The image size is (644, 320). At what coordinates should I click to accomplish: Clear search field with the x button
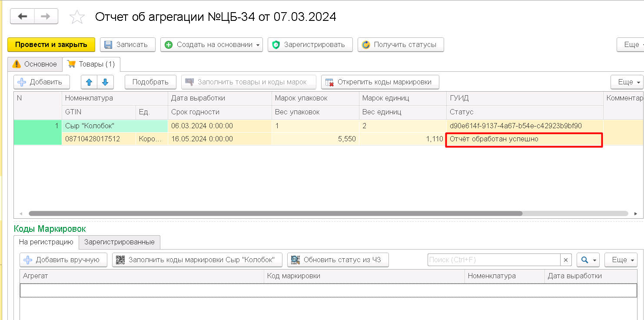(566, 260)
